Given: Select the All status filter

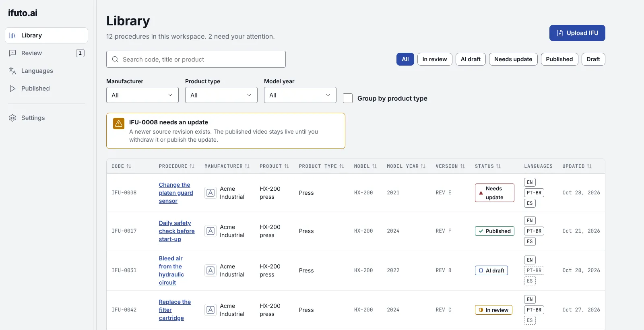Looking at the screenshot, I should click(x=405, y=59).
